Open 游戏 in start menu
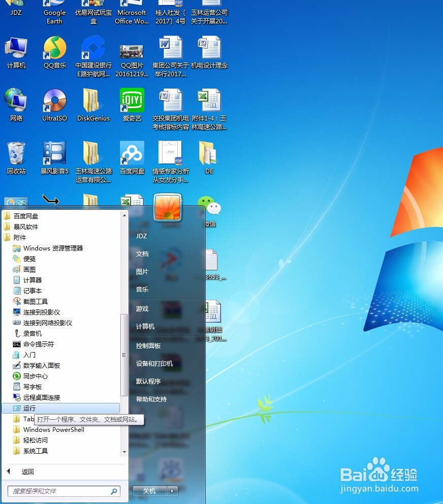 click(142, 308)
